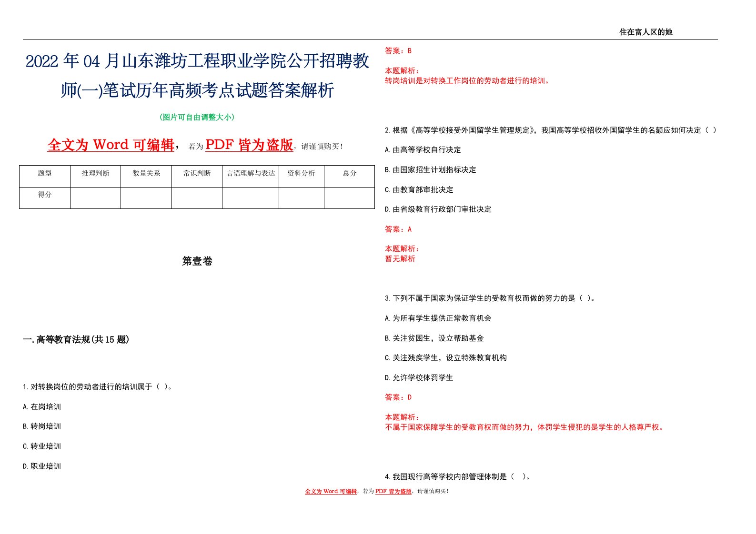Click question 1 about 转换岗位的劳动者
This screenshot has height=534, width=756.
(98, 387)
